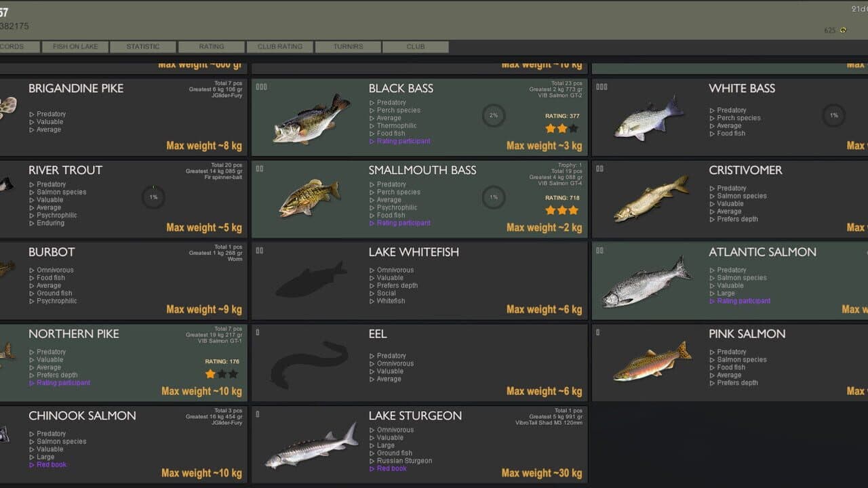This screenshot has height=488, width=868.
Task: Select the TURNIRS tab
Action: click(348, 47)
